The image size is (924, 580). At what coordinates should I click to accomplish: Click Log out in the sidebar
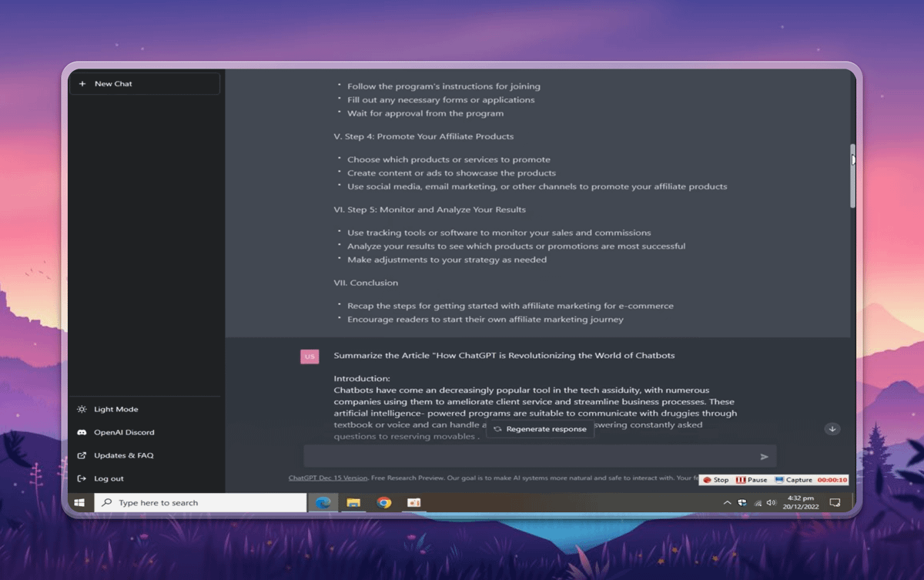click(x=100, y=478)
